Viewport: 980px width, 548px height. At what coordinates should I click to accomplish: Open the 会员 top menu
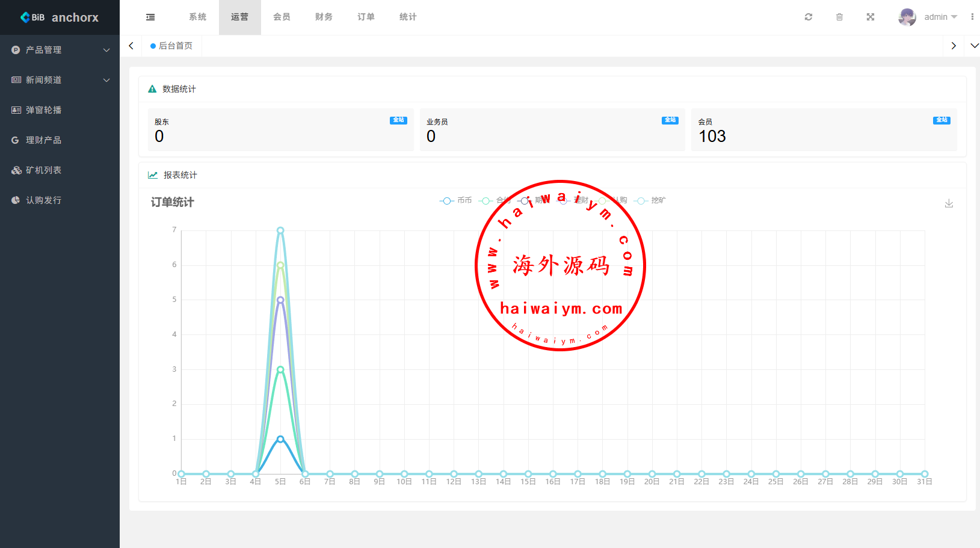(x=282, y=17)
